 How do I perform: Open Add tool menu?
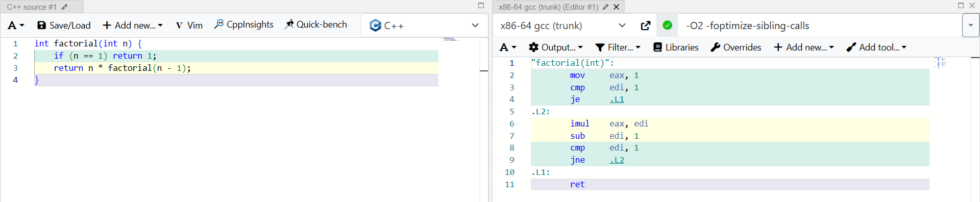point(876,47)
